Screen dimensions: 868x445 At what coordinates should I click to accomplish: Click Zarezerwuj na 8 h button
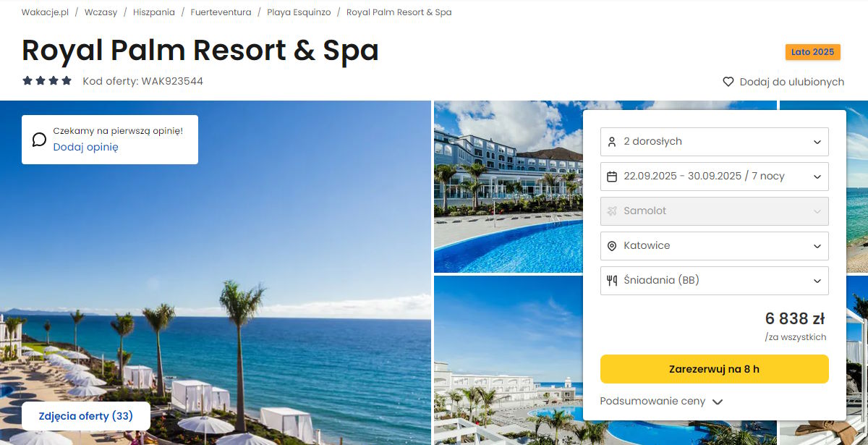715,369
